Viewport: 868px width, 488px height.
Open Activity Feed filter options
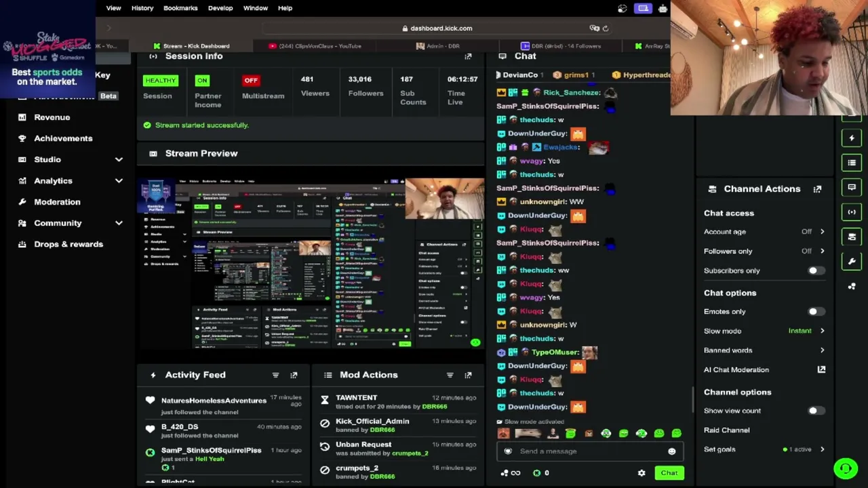tap(275, 375)
